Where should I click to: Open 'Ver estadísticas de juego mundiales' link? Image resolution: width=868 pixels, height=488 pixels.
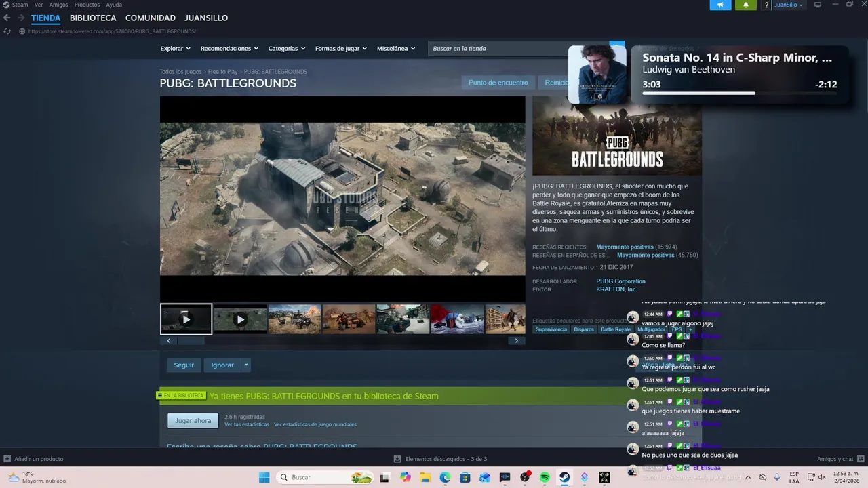click(x=315, y=425)
